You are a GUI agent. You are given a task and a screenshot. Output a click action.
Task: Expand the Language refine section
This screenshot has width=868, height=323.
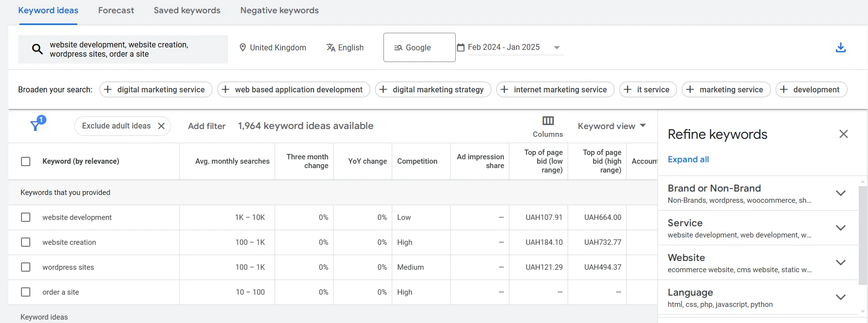[x=841, y=297]
